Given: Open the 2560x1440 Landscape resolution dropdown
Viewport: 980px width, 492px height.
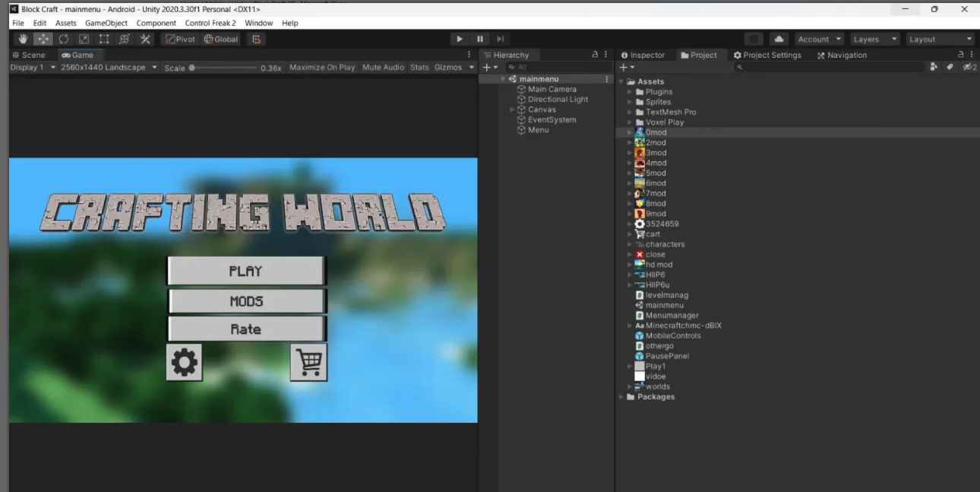Looking at the screenshot, I should pos(109,68).
